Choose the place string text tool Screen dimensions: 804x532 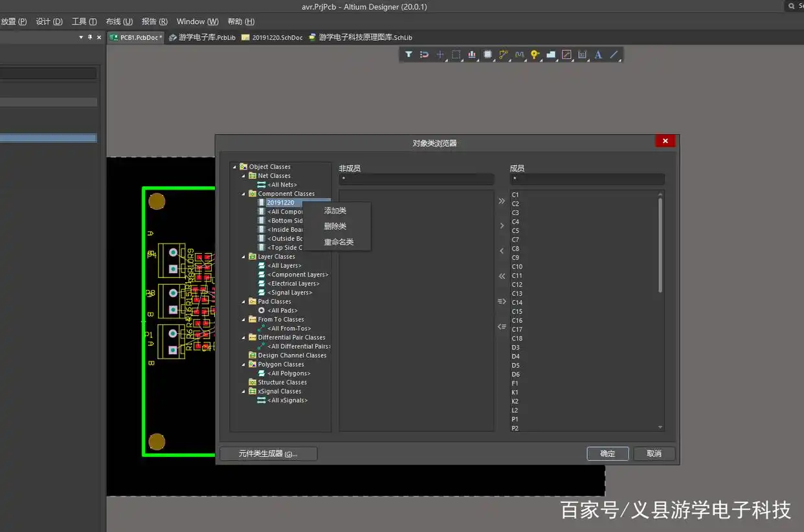598,55
